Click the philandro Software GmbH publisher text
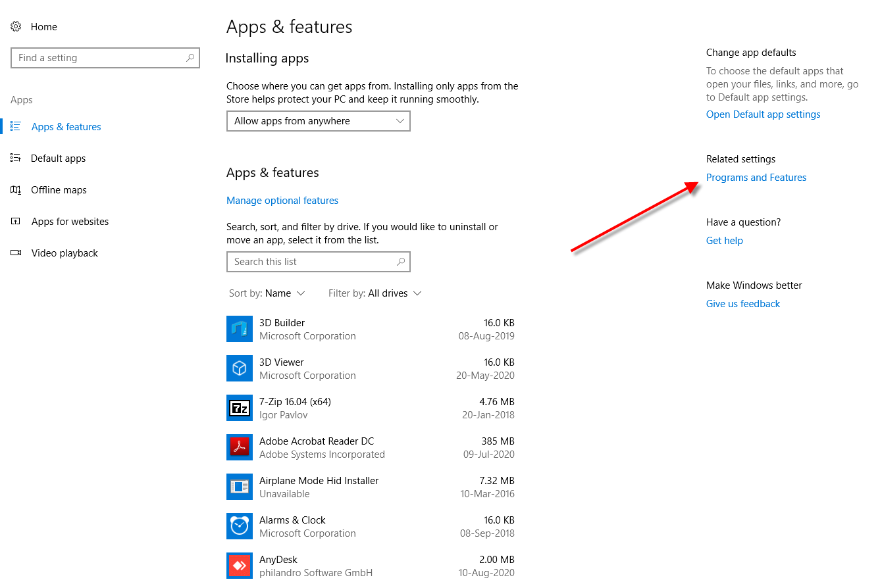The image size is (880, 588). coord(316,573)
